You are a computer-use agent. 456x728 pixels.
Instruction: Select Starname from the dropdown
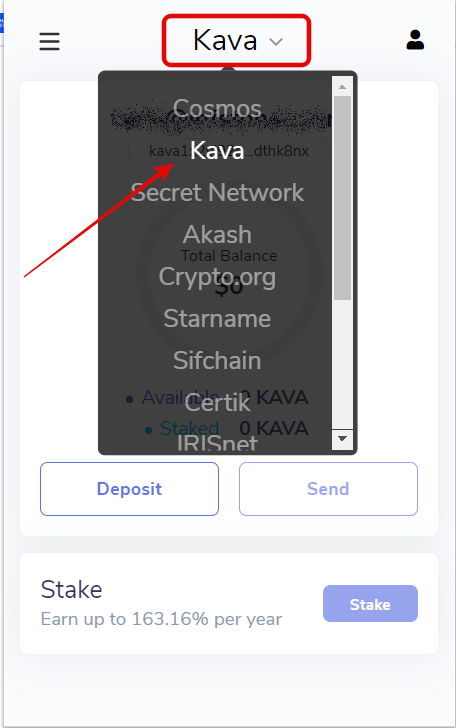217,318
